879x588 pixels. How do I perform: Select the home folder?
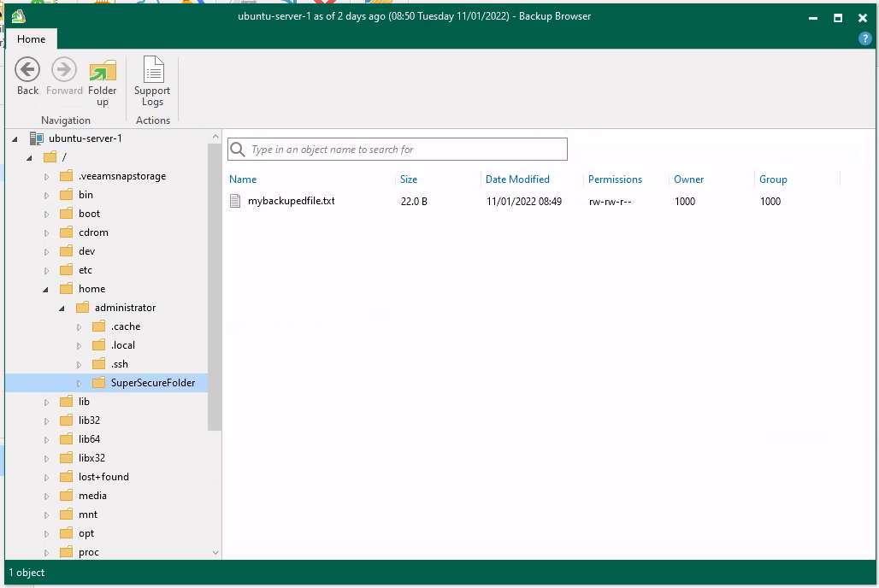click(x=91, y=289)
